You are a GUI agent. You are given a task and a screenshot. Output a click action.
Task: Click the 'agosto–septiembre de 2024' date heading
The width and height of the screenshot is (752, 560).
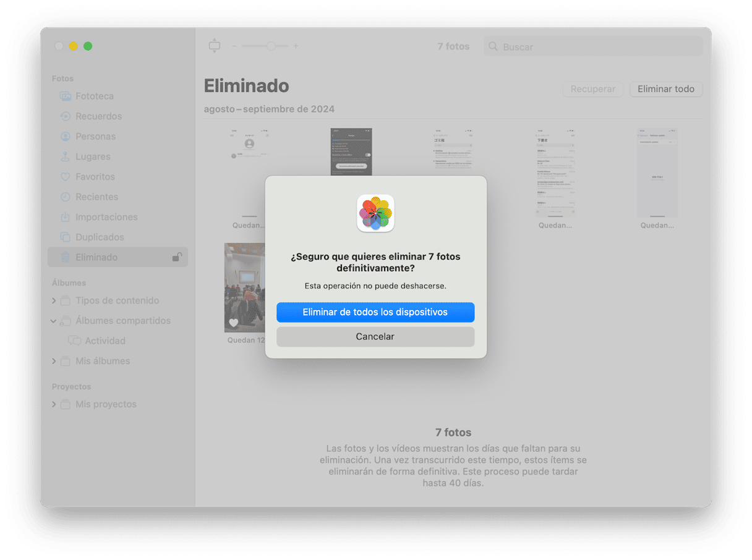(269, 109)
